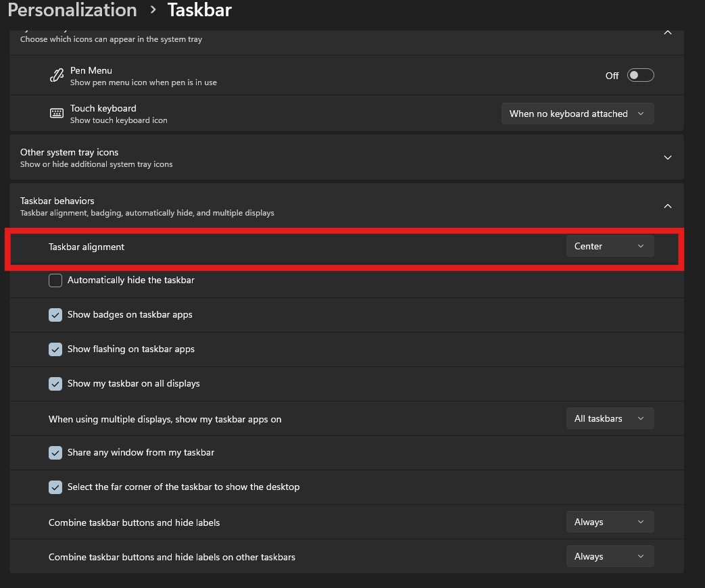Expand Other system tray icons
The width and height of the screenshot is (705, 588).
tap(668, 157)
